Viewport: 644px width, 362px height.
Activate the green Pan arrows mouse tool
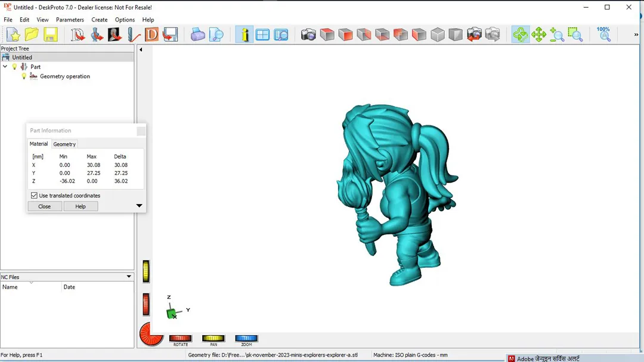click(x=538, y=35)
